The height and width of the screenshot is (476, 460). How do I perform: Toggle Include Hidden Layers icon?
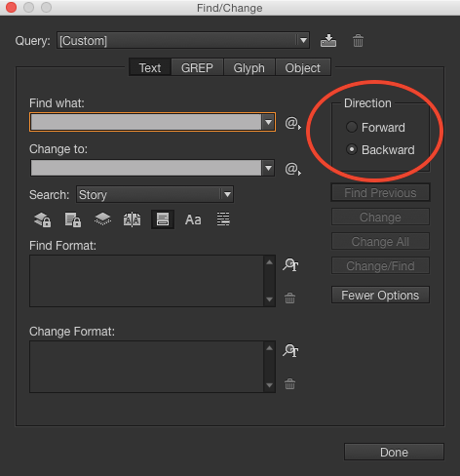pos(102,219)
